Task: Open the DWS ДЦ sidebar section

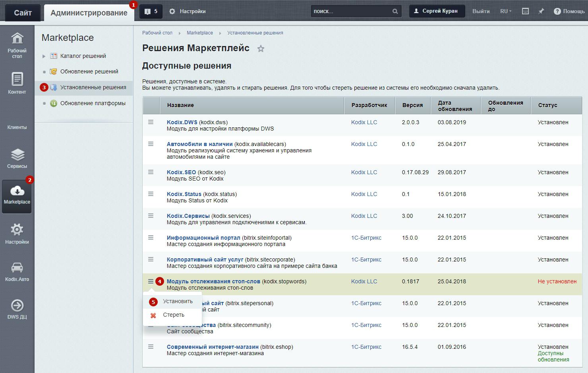Action: click(x=17, y=309)
